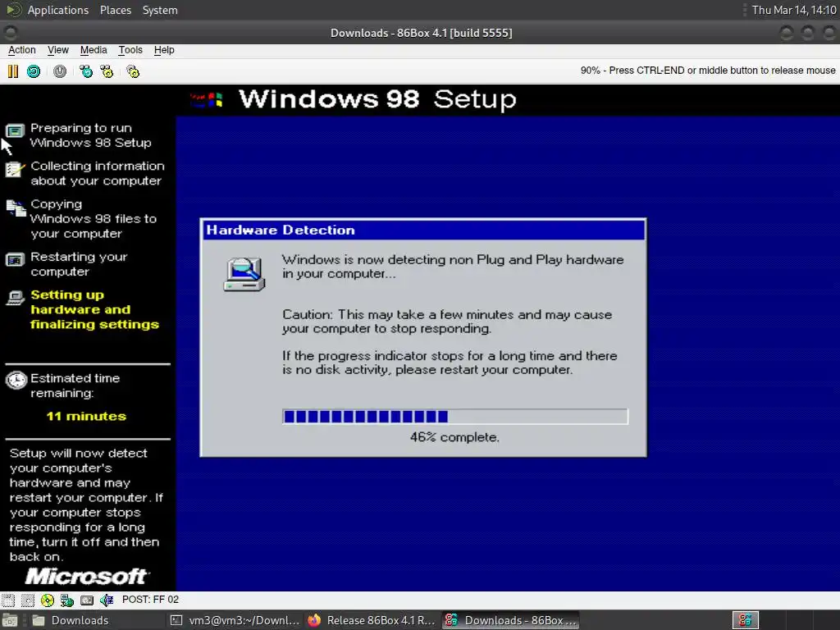Open emulator settings via the last toolbar gear icon
The height and width of the screenshot is (630, 840).
pos(133,71)
